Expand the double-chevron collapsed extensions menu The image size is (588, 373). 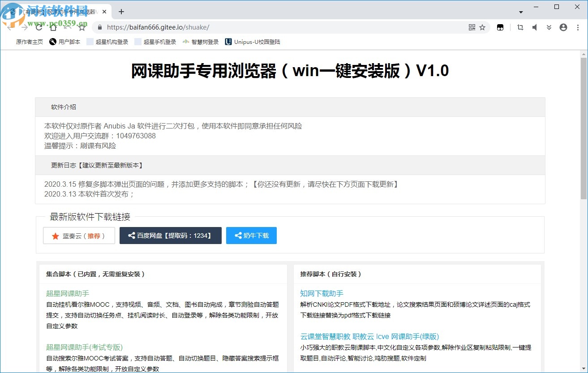pos(549,27)
